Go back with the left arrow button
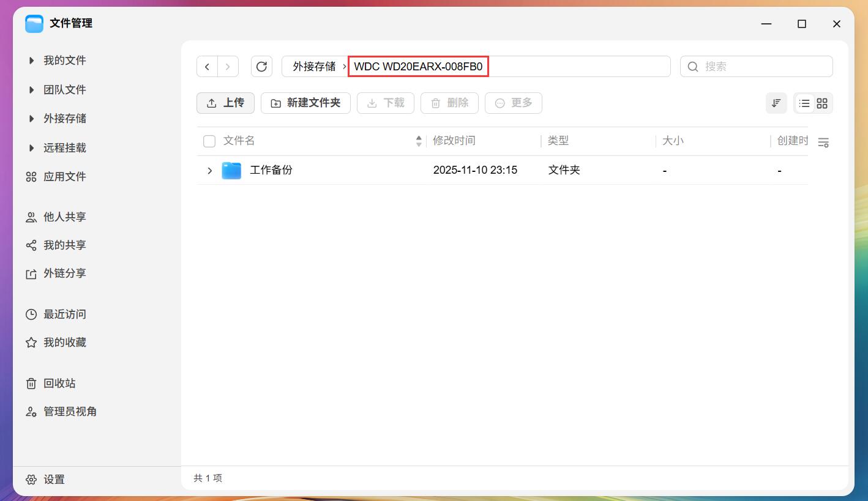868x501 pixels. [x=207, y=67]
